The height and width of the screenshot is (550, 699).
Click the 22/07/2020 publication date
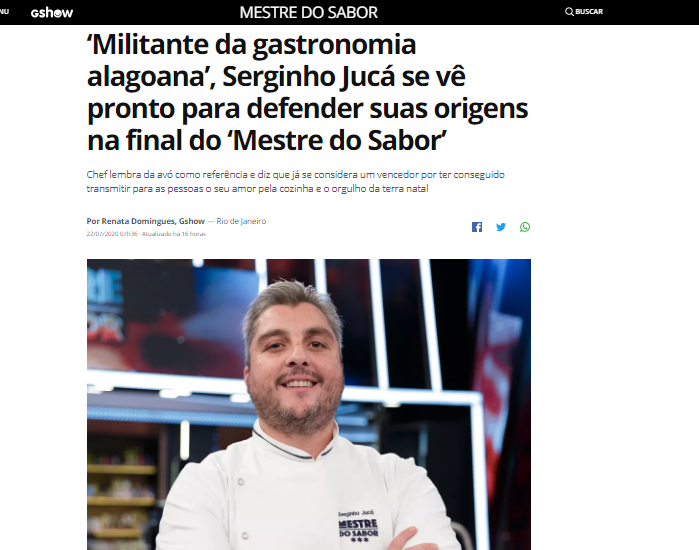[112, 234]
